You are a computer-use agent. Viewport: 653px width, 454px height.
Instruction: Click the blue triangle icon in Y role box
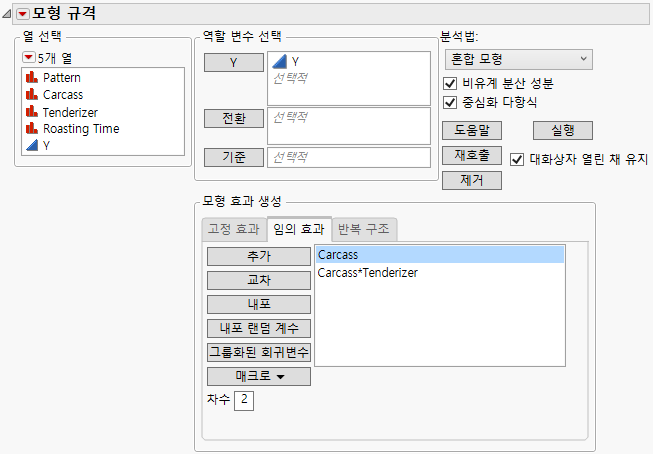(x=280, y=62)
